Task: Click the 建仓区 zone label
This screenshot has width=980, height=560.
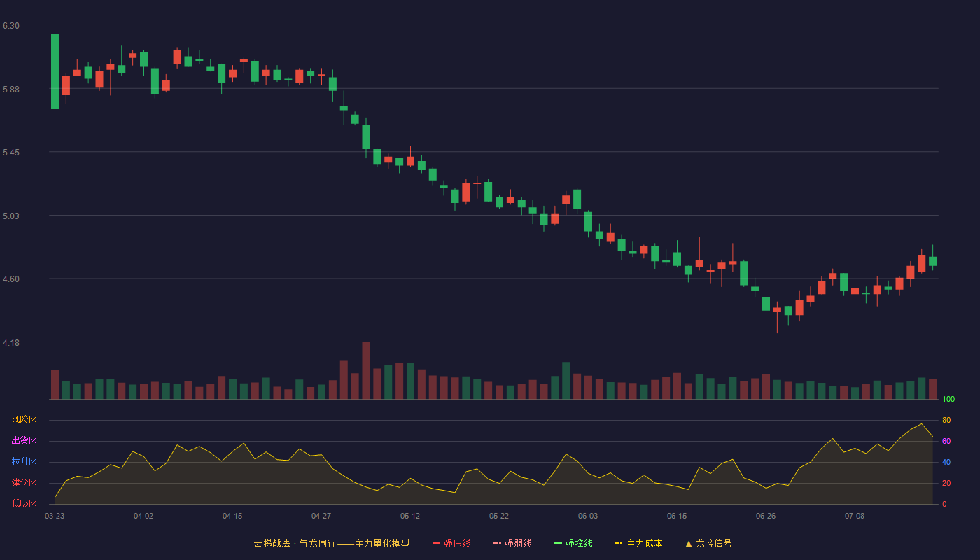Action: pos(24,483)
